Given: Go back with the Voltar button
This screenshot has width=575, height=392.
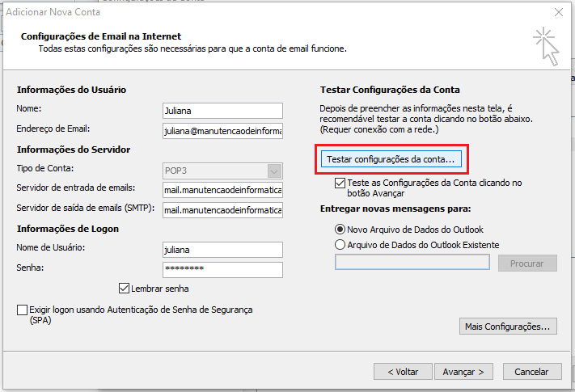Looking at the screenshot, I should [x=403, y=372].
